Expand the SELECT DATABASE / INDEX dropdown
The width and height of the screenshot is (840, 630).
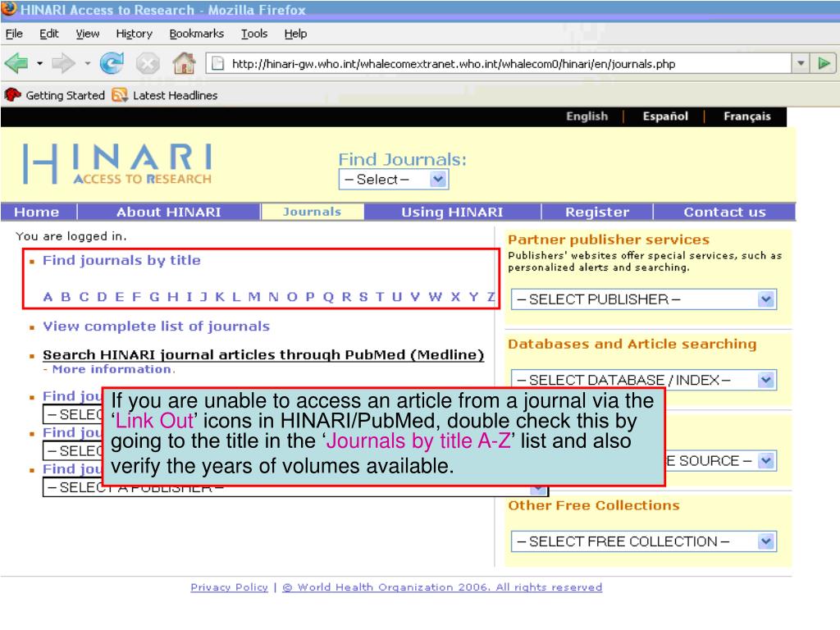pyautogui.click(x=644, y=381)
